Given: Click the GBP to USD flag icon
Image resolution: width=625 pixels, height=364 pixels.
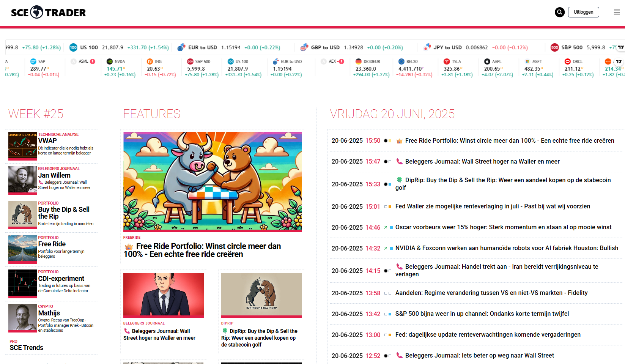Looking at the screenshot, I should click(x=304, y=47).
